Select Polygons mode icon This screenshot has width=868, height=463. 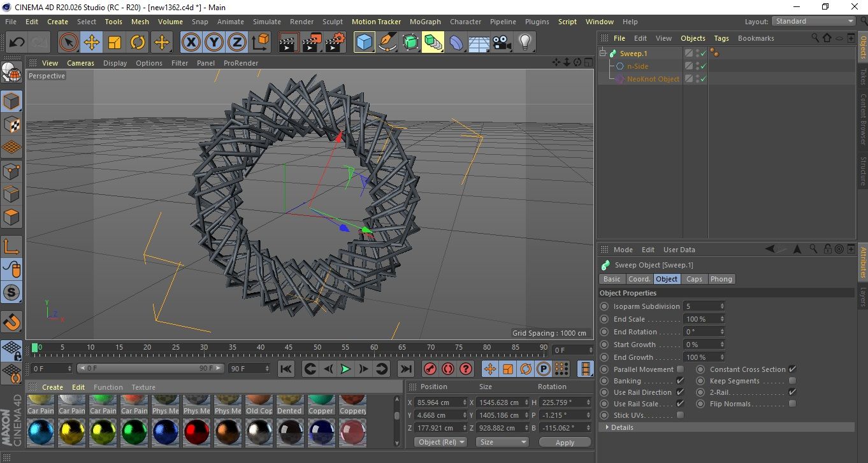[11, 217]
